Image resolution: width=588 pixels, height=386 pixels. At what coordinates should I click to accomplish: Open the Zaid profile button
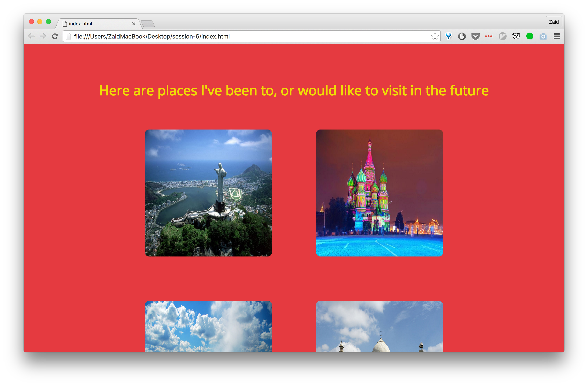click(x=554, y=22)
